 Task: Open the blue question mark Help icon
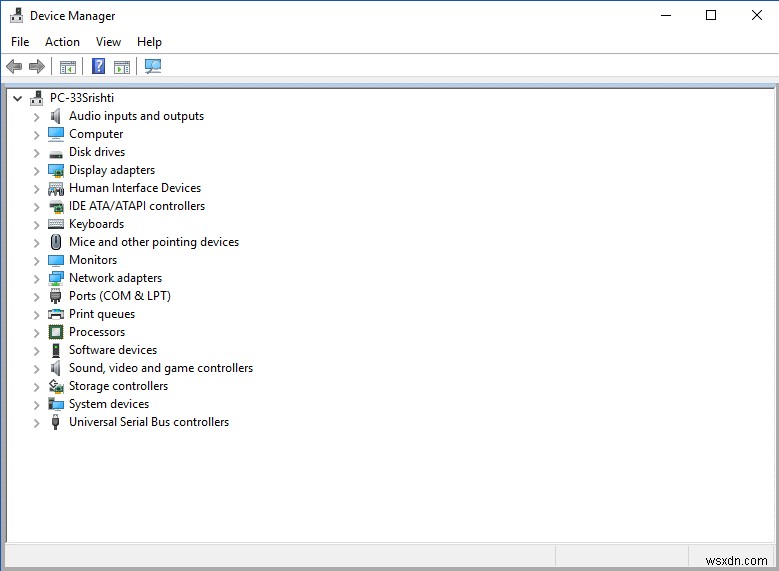(98, 66)
